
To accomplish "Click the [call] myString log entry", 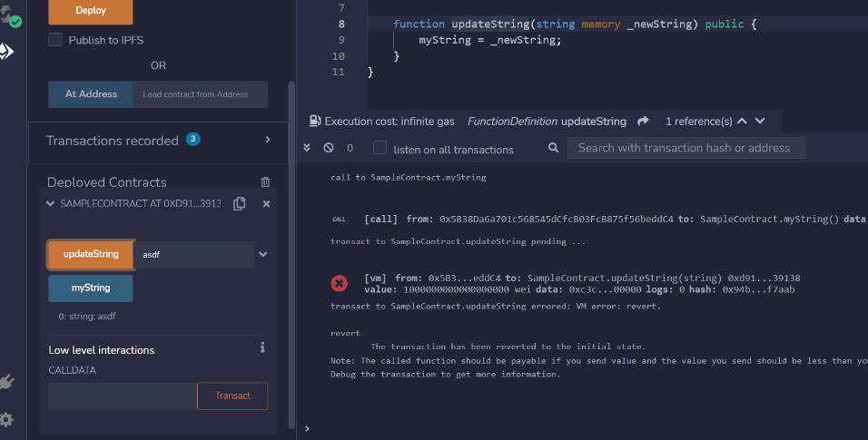I will (x=616, y=220).
